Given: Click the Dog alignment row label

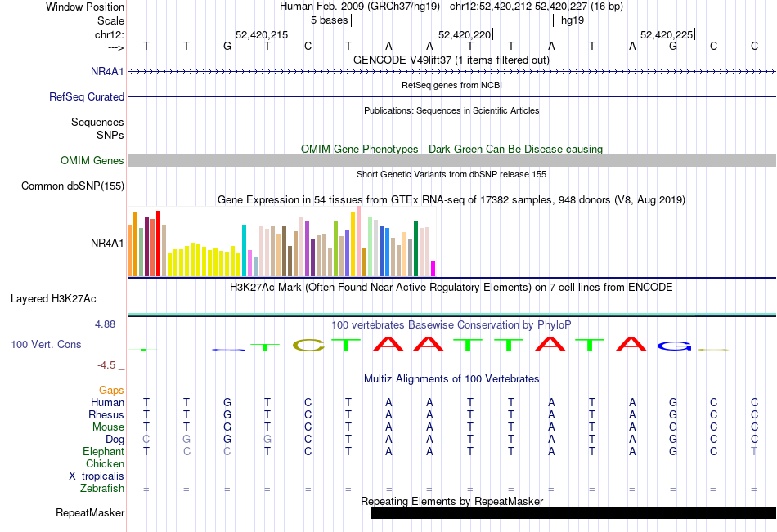Looking at the screenshot, I should 115,440.
